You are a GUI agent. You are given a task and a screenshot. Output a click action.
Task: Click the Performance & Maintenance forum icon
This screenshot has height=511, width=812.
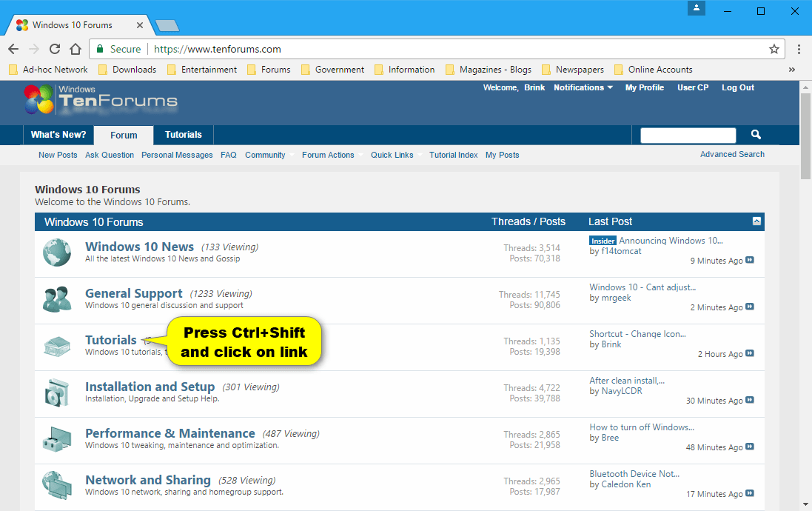57,438
